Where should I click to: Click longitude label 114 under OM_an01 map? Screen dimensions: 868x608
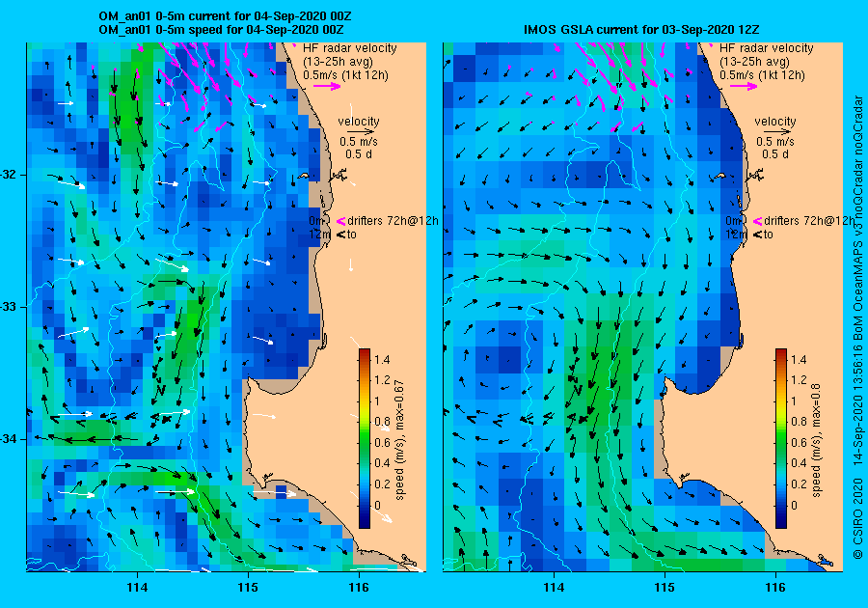click(x=137, y=588)
